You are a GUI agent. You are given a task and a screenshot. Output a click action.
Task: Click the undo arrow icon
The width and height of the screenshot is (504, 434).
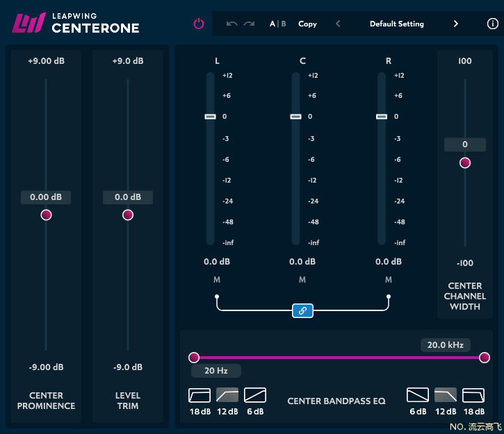point(231,24)
